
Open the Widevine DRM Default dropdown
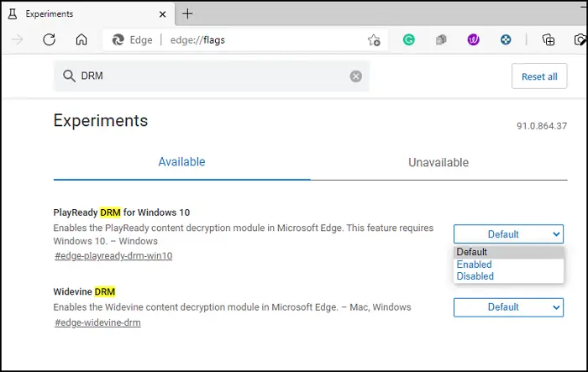508,307
